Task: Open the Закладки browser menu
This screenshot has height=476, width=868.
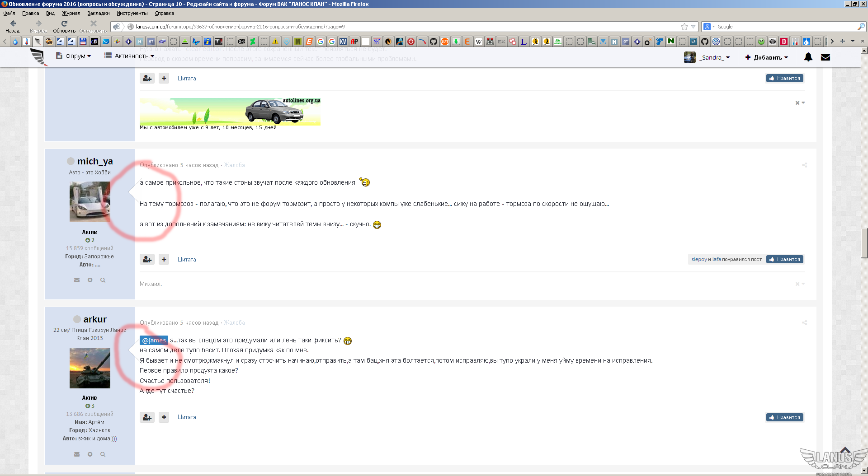Action: pos(98,13)
